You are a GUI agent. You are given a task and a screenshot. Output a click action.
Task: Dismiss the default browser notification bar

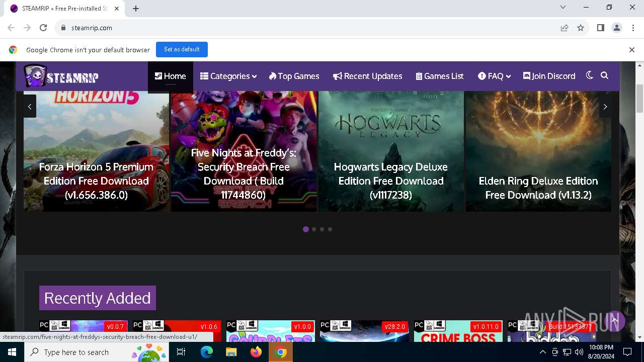click(x=632, y=50)
